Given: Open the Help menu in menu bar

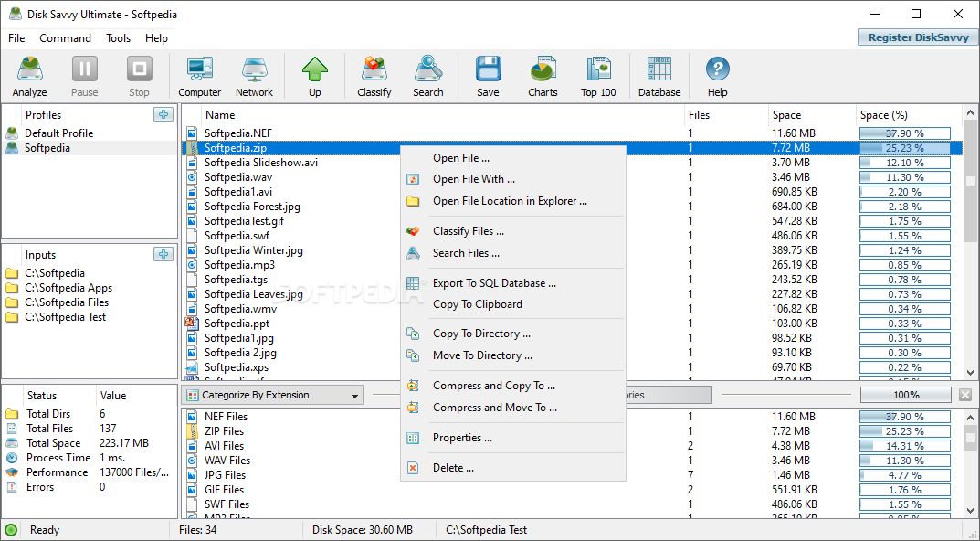Looking at the screenshot, I should pos(156,38).
